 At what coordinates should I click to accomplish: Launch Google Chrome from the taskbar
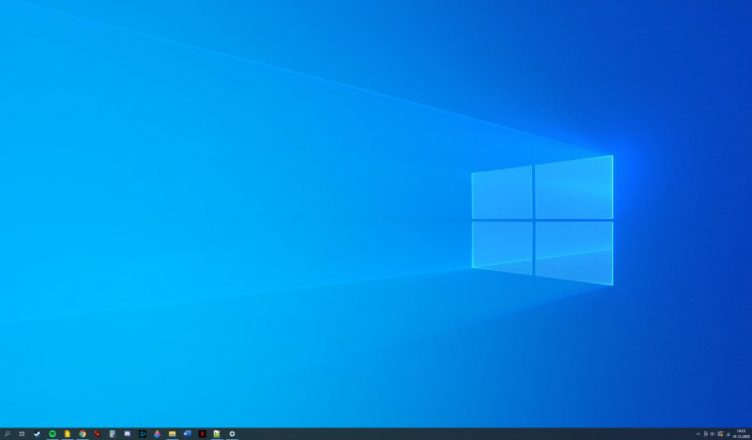[82, 434]
